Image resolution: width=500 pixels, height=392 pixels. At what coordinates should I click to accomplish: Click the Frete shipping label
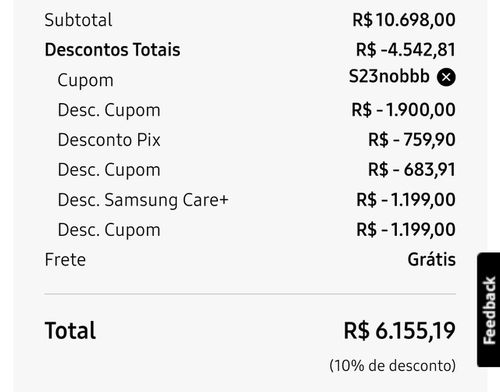pyautogui.click(x=65, y=260)
